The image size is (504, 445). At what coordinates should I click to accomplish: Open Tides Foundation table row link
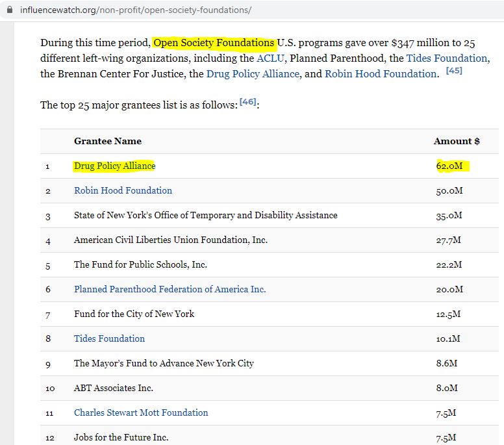110,338
